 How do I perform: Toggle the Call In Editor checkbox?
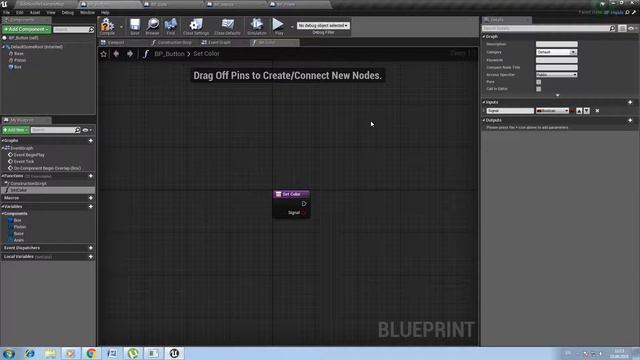[538, 89]
